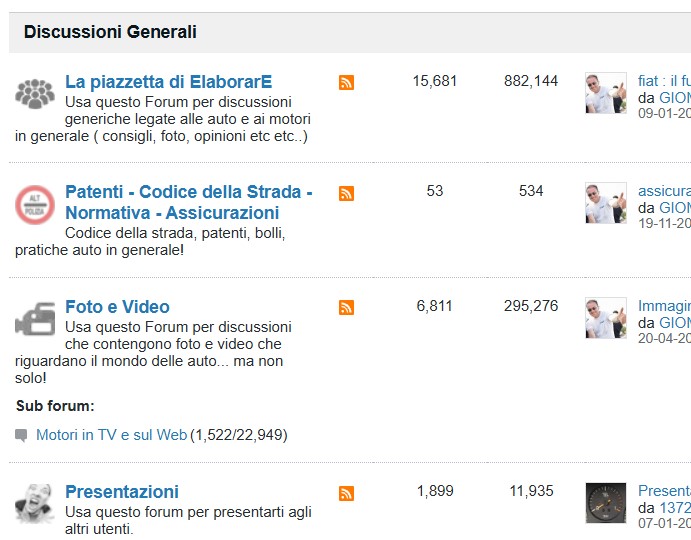Click the video camera icon for Foto e Video

(x=35, y=319)
